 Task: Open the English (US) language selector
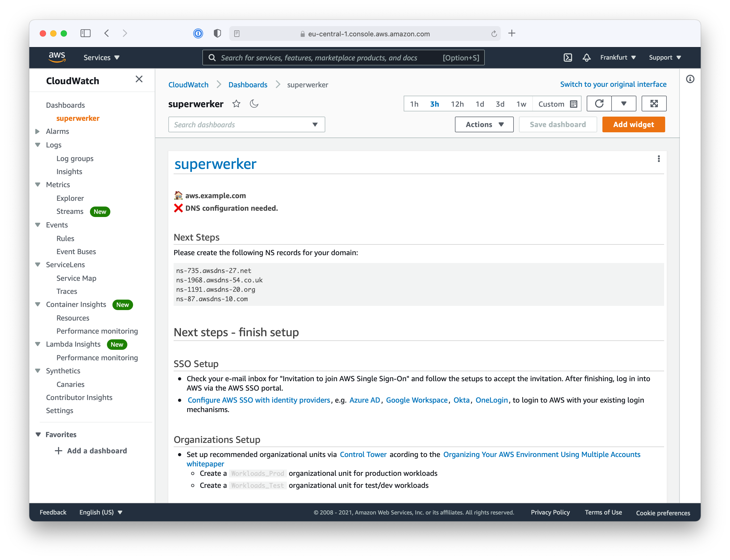click(x=101, y=512)
